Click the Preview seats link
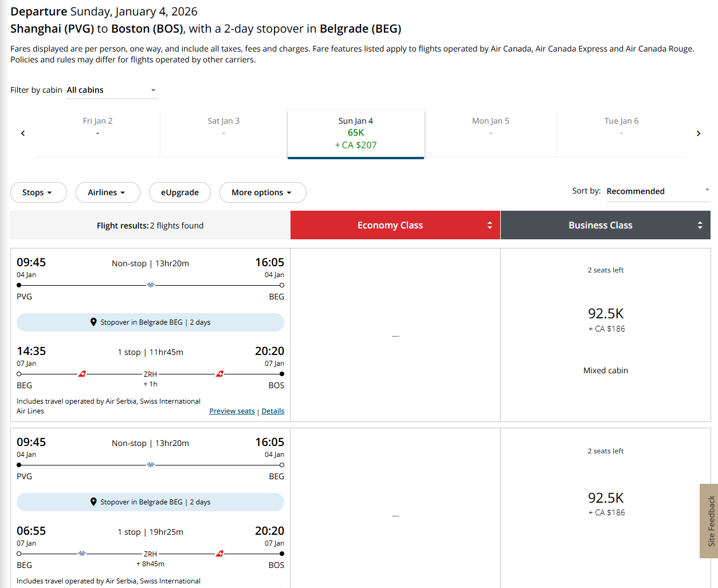Viewport: 718px width, 588px height. [x=232, y=411]
